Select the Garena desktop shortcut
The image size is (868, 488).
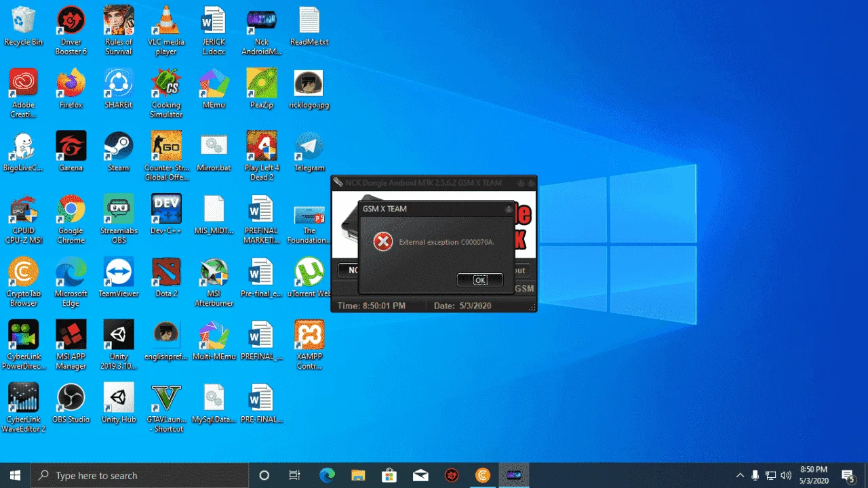coord(71,152)
